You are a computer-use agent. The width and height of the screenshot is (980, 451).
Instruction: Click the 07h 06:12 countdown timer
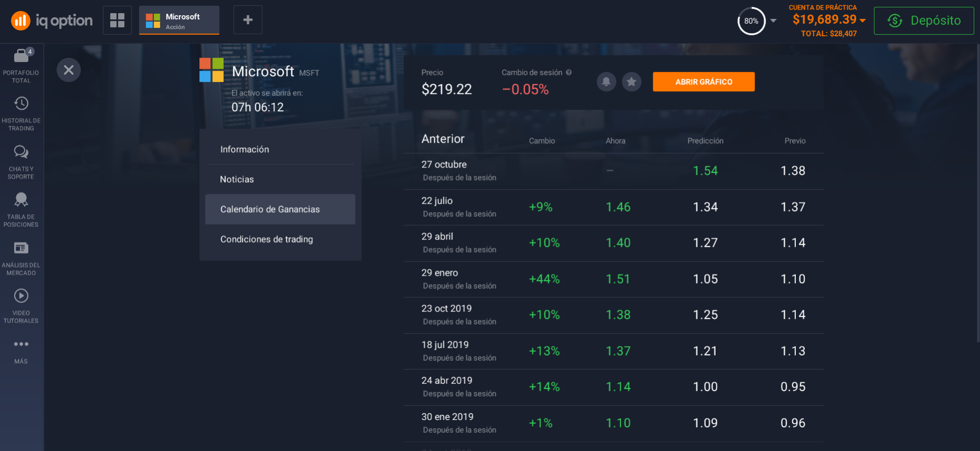point(258,108)
